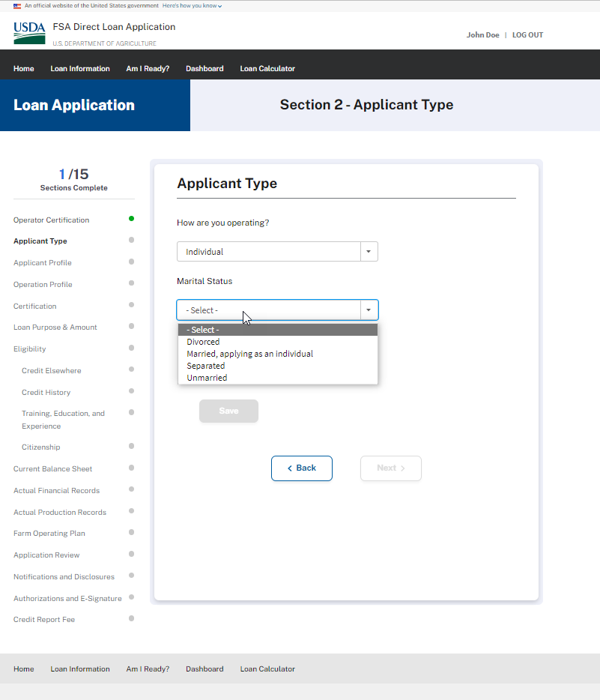Open Current Balance Sheet in sidebar
This screenshot has height=700, width=600.
click(52, 469)
